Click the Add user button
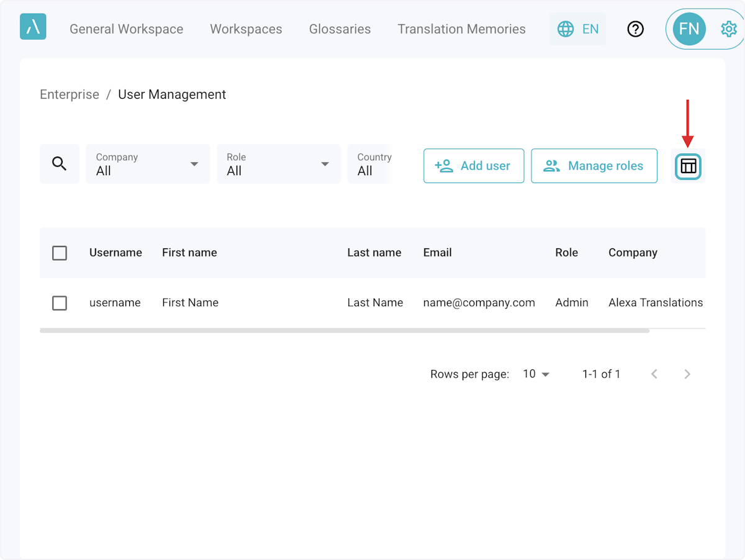Image resolution: width=745 pixels, height=560 pixels. tap(474, 166)
